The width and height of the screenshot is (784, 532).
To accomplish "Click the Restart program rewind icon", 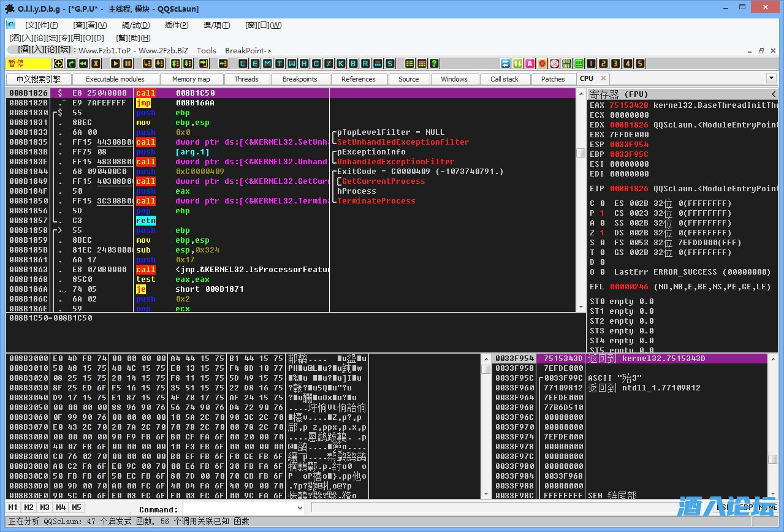I will click(83, 64).
